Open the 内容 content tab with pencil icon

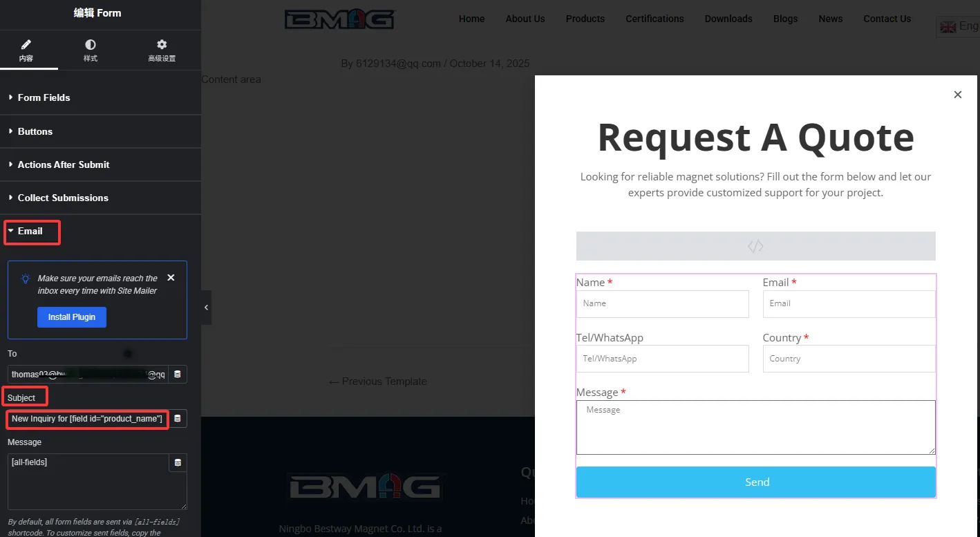click(26, 50)
